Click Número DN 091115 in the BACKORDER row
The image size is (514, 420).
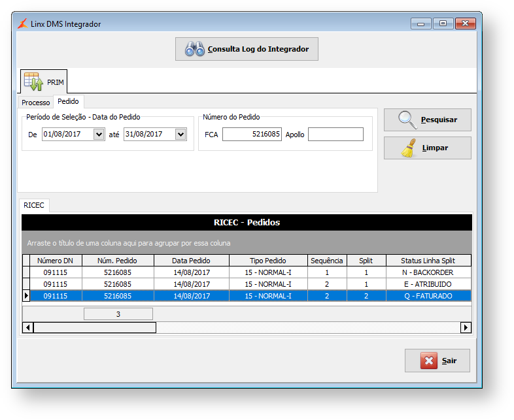click(x=56, y=272)
